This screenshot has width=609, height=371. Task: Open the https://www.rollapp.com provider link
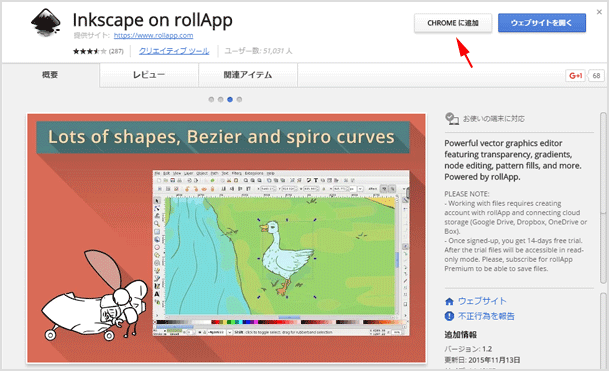(x=153, y=35)
